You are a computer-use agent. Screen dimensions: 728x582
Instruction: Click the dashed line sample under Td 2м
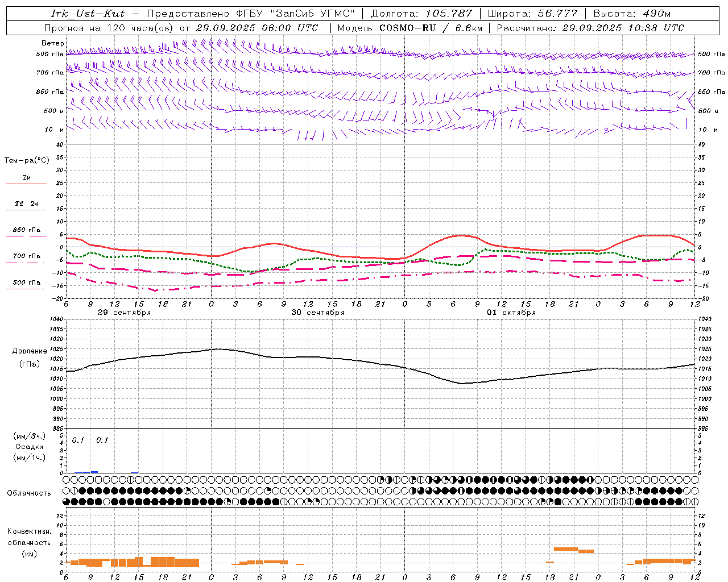click(26, 210)
